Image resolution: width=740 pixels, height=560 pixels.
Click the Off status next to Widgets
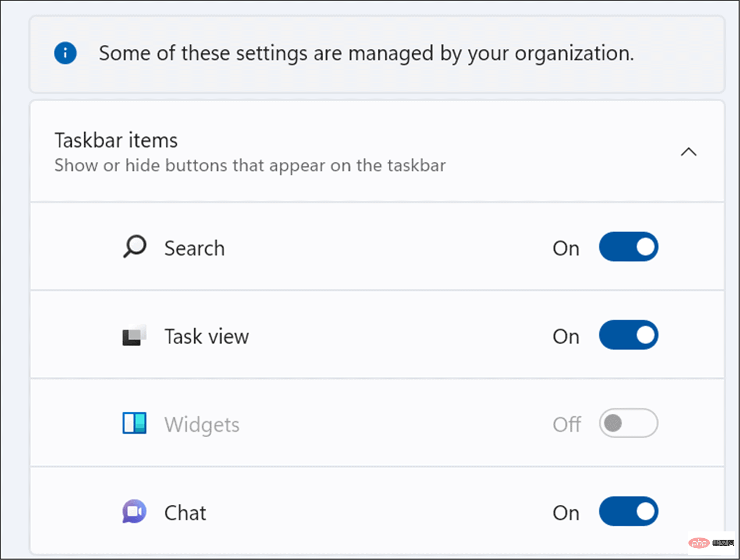tap(567, 425)
